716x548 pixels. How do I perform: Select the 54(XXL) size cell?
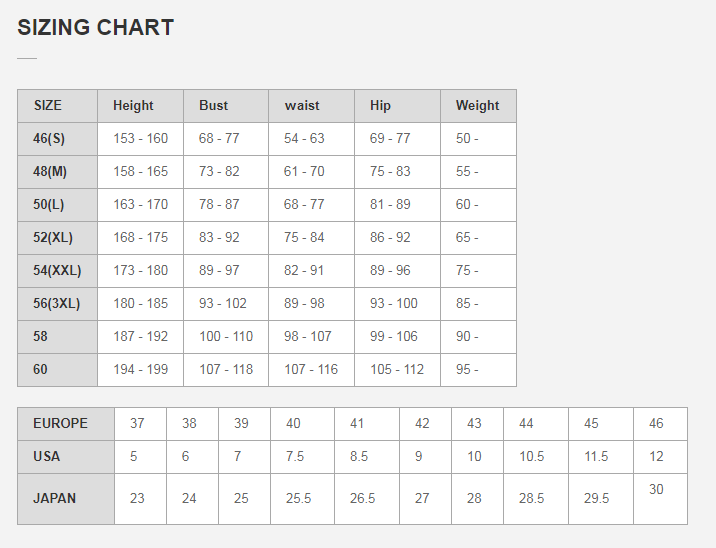click(x=57, y=270)
